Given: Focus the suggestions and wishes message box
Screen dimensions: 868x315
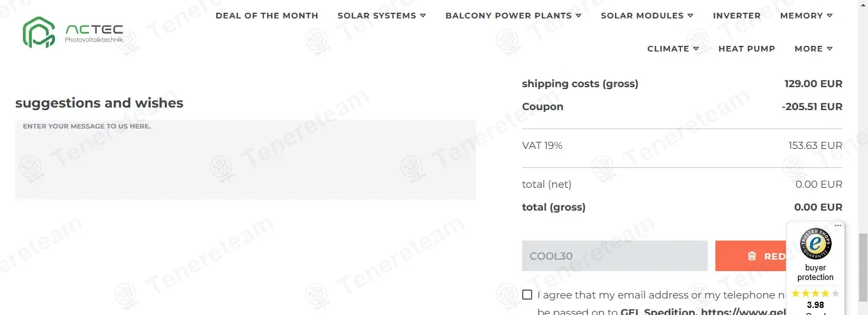Looking at the screenshot, I should coord(245,159).
